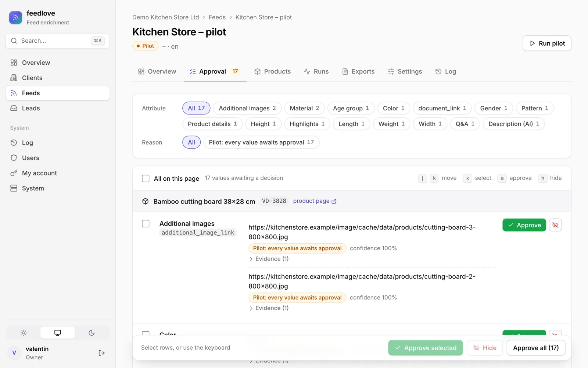
Task: Switch to dark theme moon icon
Action: pyautogui.click(x=92, y=333)
